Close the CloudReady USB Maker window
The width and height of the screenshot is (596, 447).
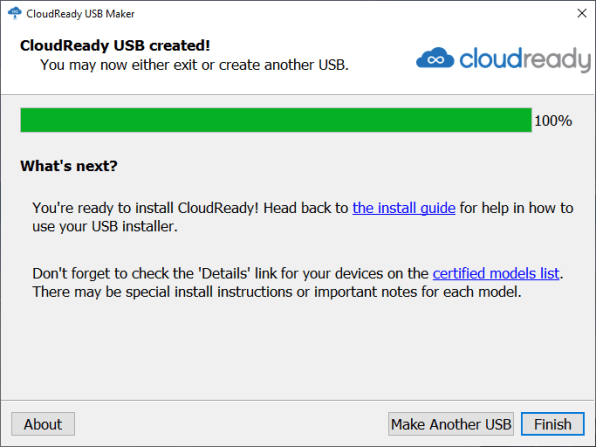[x=582, y=13]
